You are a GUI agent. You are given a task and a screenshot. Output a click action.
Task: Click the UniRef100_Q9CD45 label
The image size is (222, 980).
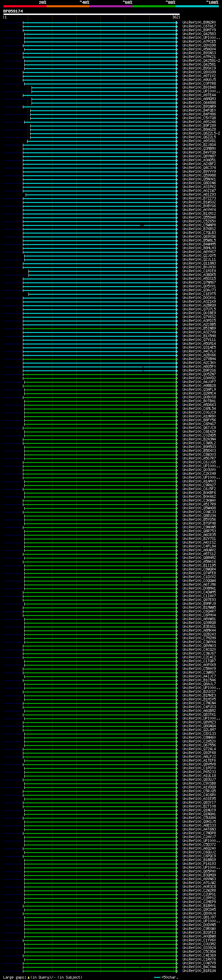pos(199,910)
